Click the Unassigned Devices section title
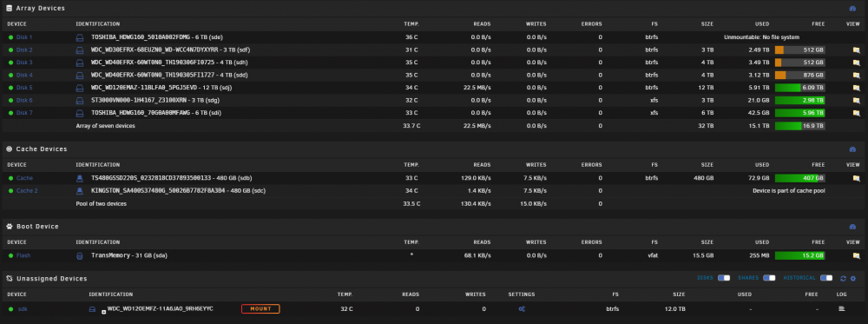 51,279
